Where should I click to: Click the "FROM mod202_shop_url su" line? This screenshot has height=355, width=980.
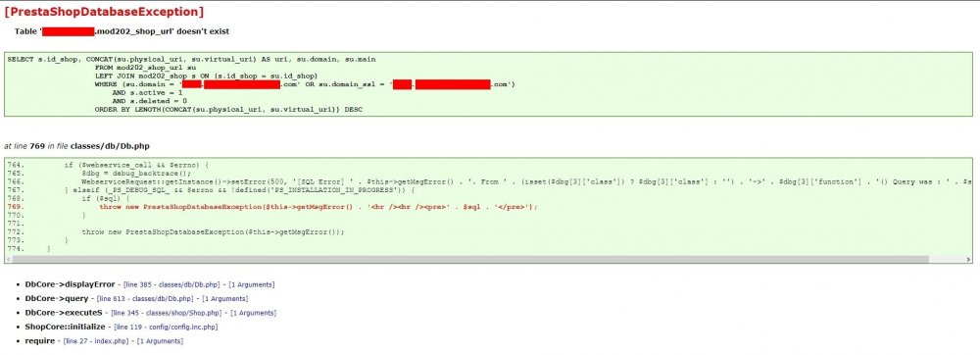point(146,68)
